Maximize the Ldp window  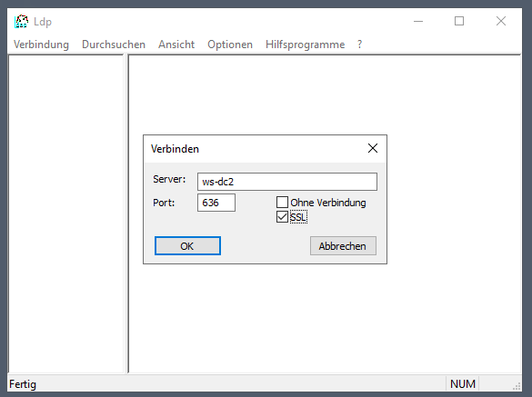click(459, 22)
